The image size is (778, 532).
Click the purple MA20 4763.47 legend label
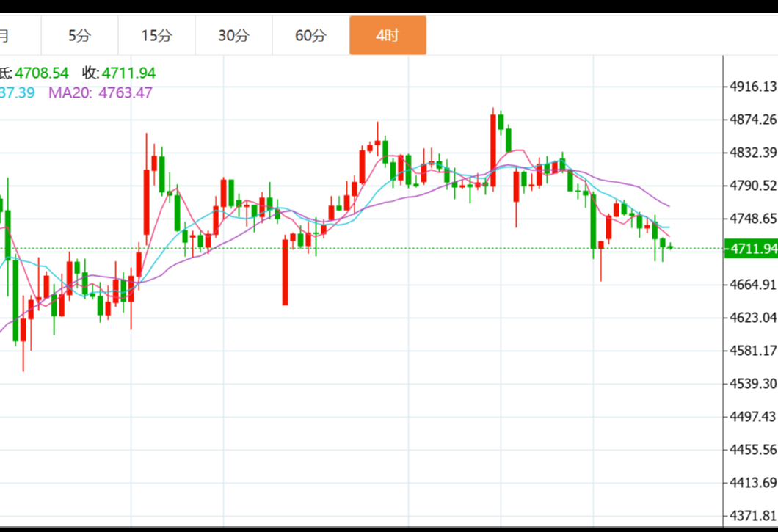coord(101,92)
